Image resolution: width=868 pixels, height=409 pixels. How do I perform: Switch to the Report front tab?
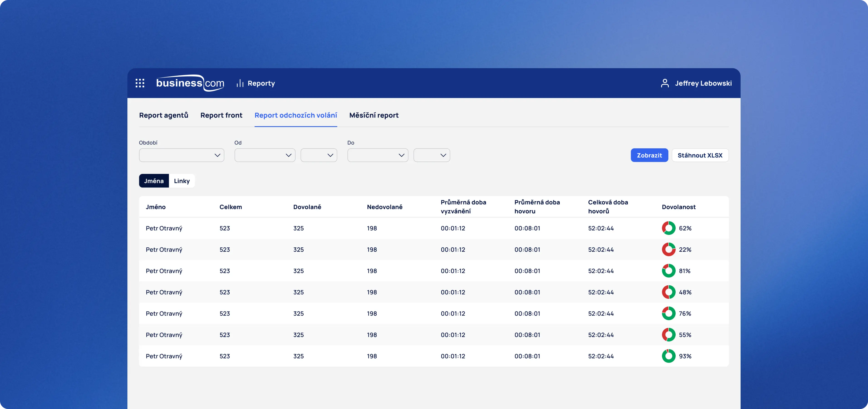tap(221, 115)
